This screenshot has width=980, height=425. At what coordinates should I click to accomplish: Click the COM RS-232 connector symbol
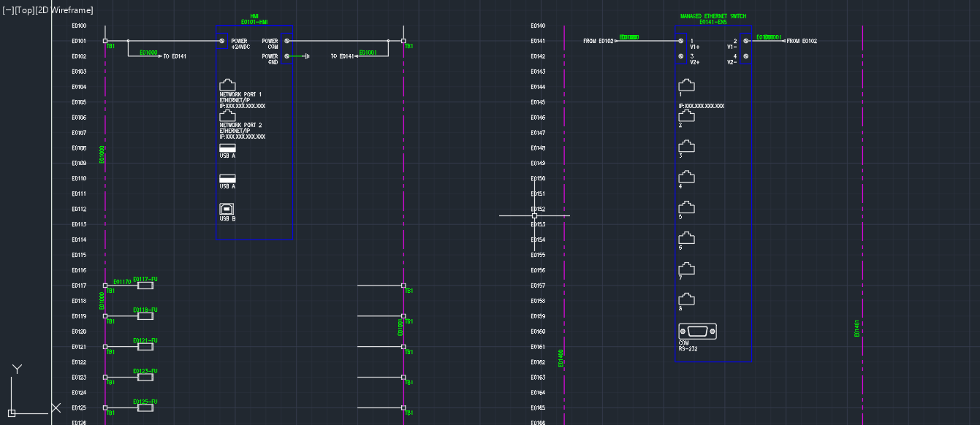pos(699,331)
